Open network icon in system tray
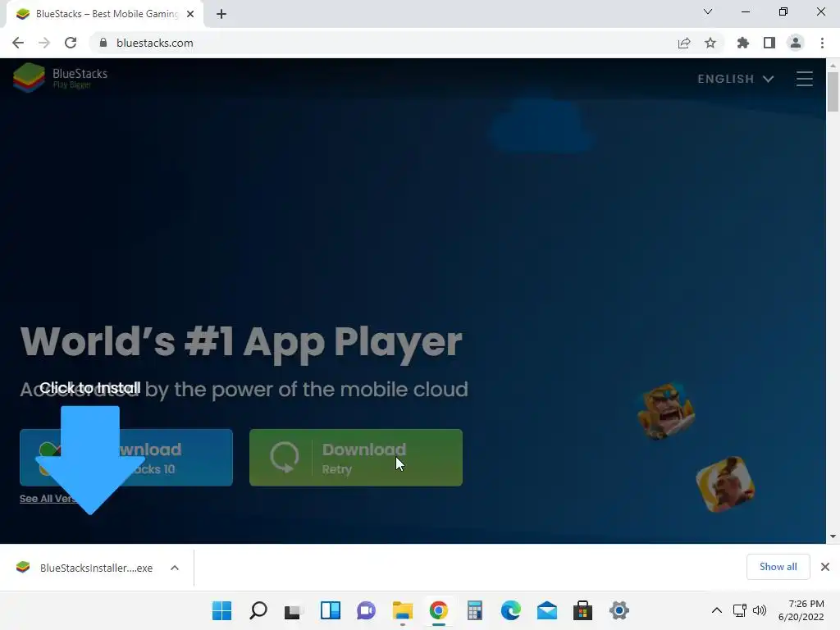Viewport: 840px width, 630px height. (740, 610)
